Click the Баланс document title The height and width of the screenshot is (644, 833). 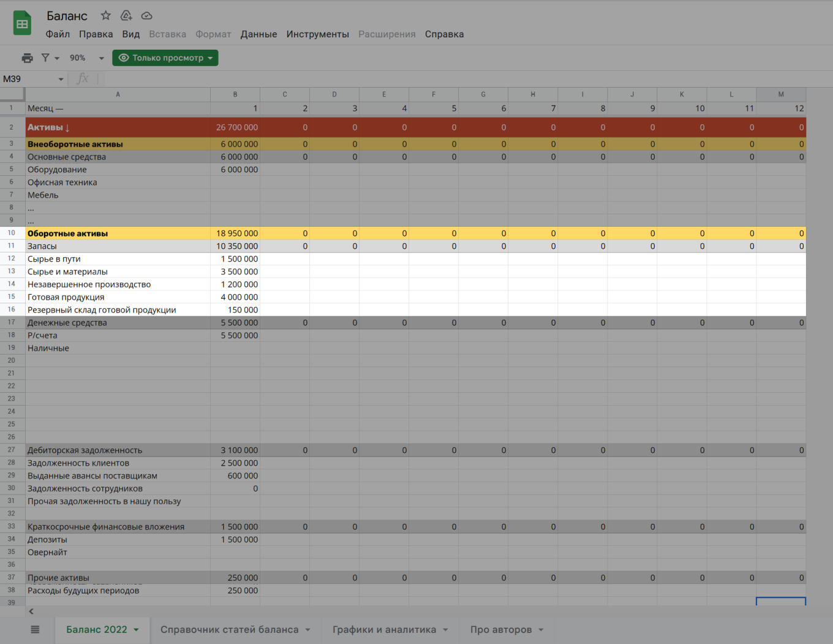coord(67,16)
